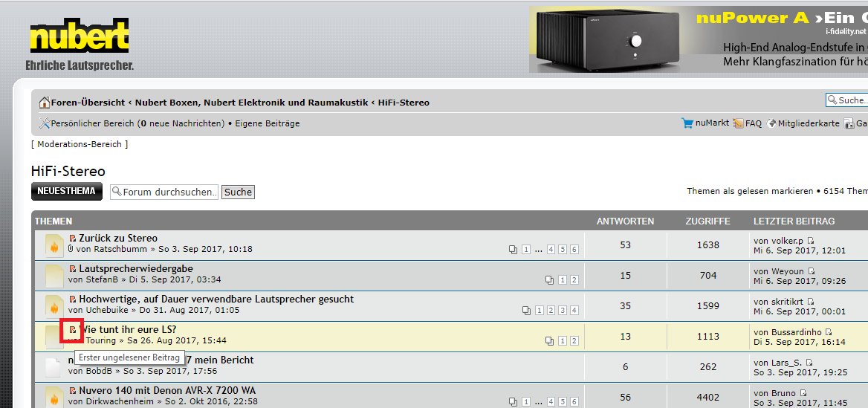Click the home icon beside Foren-Übersicht
868x408 pixels.
point(45,103)
